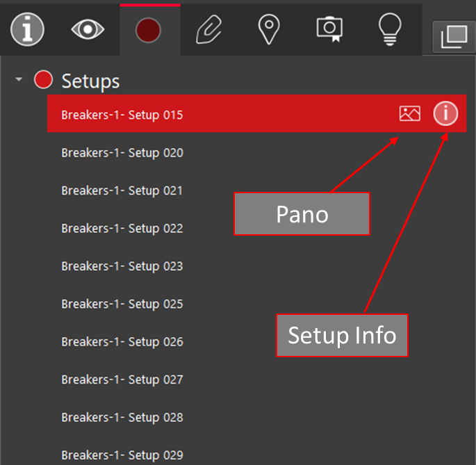Select Breakers-1- Setup 015
Screen dimensions: 476x465
pyautogui.click(x=122, y=115)
